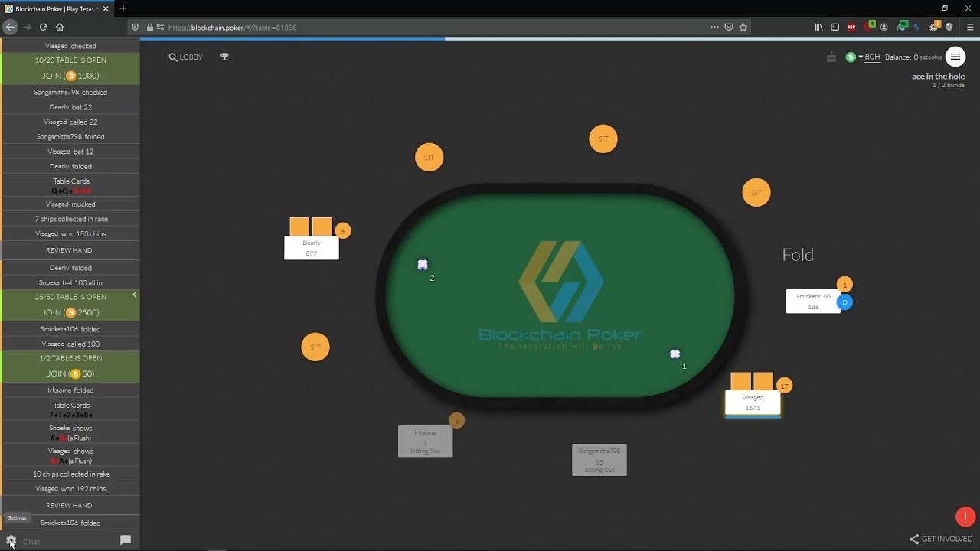The image size is (980, 551).
Task: Click '7 chips collected in rake' entry
Action: [x=70, y=219]
